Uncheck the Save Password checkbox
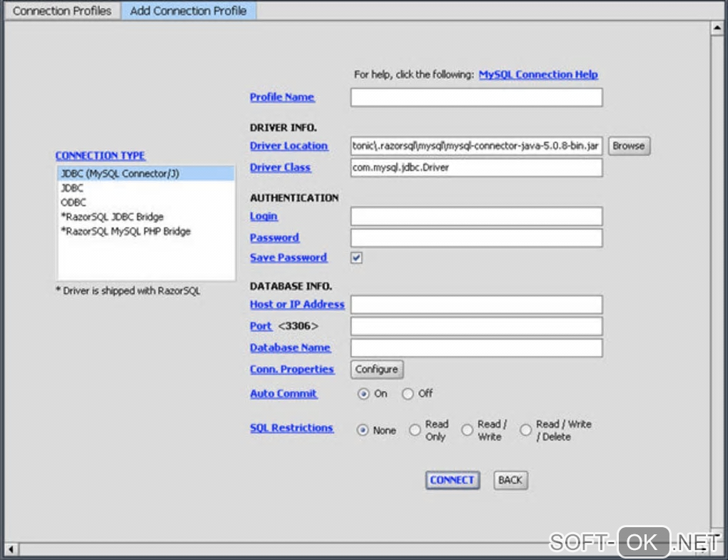The height and width of the screenshot is (560, 728). pos(357,258)
